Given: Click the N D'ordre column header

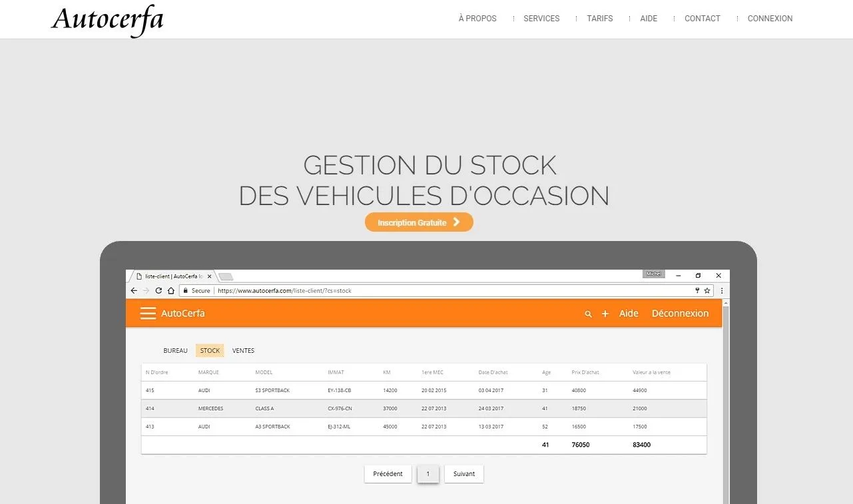Looking at the screenshot, I should click(x=157, y=372).
